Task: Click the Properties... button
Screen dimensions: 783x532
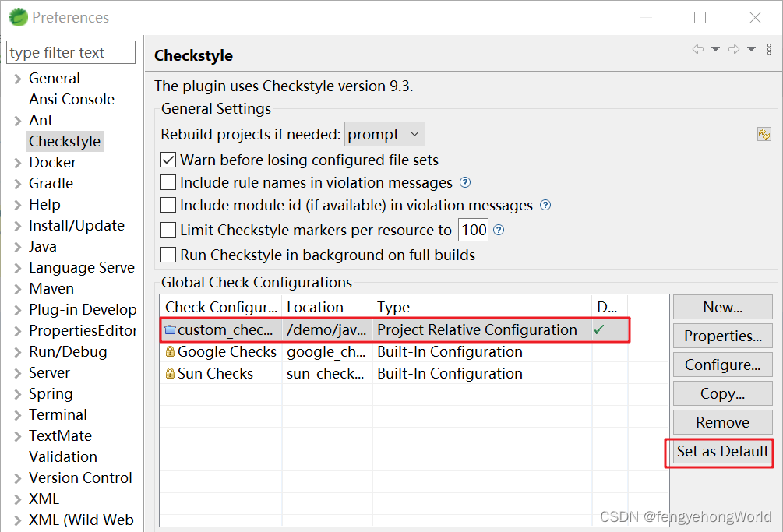Action: 722,336
